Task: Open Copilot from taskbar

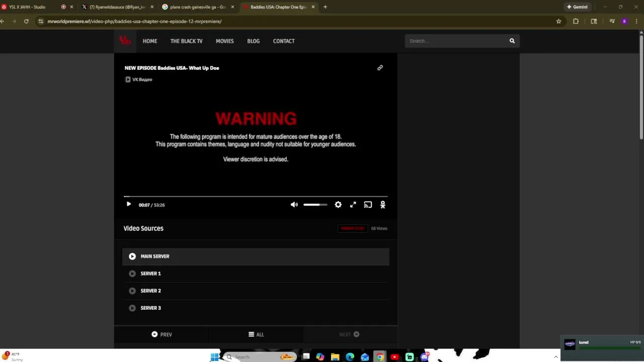Action: (x=320, y=357)
